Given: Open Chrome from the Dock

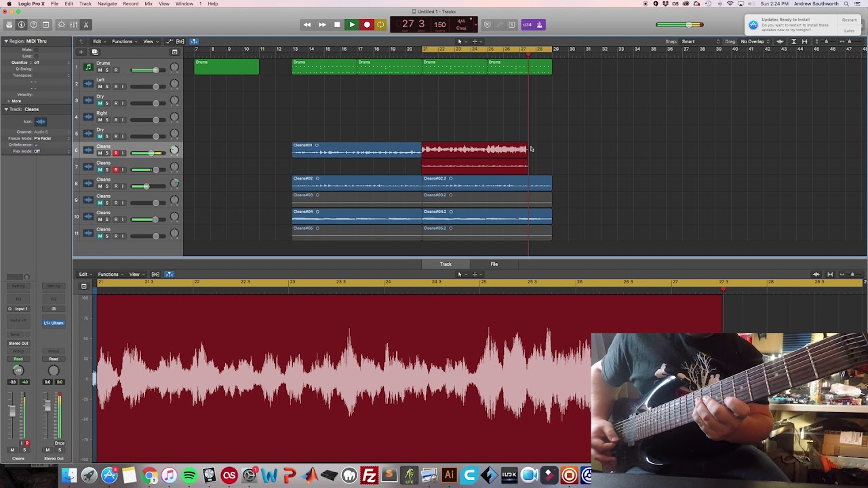Looking at the screenshot, I should (150, 476).
